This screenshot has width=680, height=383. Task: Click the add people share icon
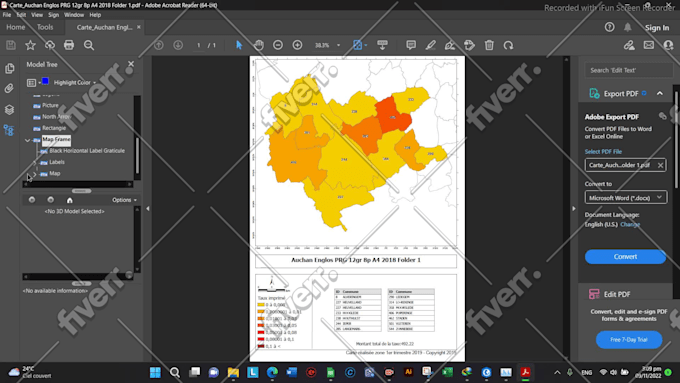point(668,45)
